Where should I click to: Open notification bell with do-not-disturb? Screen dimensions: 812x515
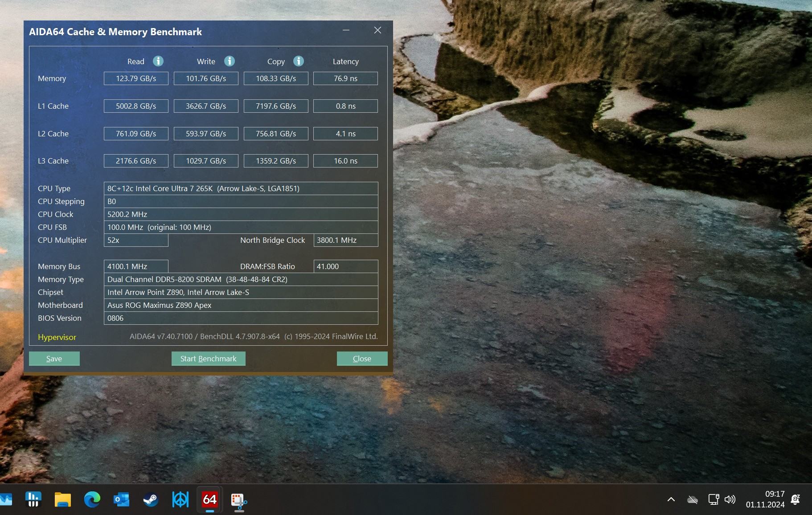[796, 499]
